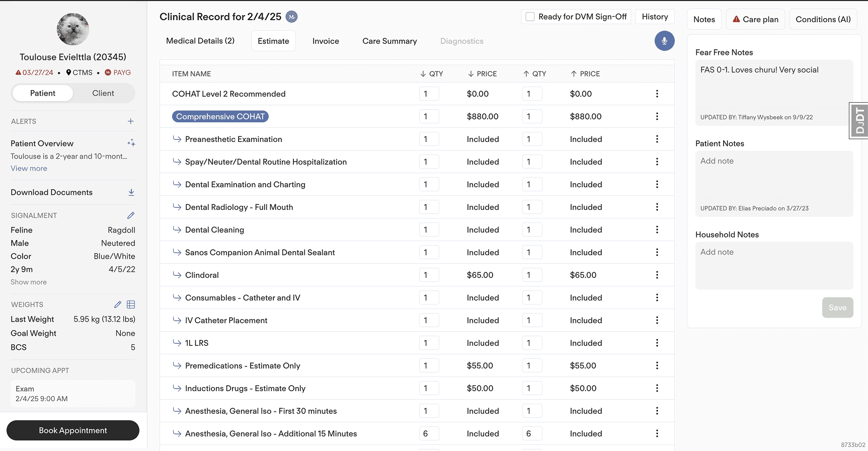868x451 pixels.
Task: Click the microphone dictation button
Action: (x=664, y=41)
